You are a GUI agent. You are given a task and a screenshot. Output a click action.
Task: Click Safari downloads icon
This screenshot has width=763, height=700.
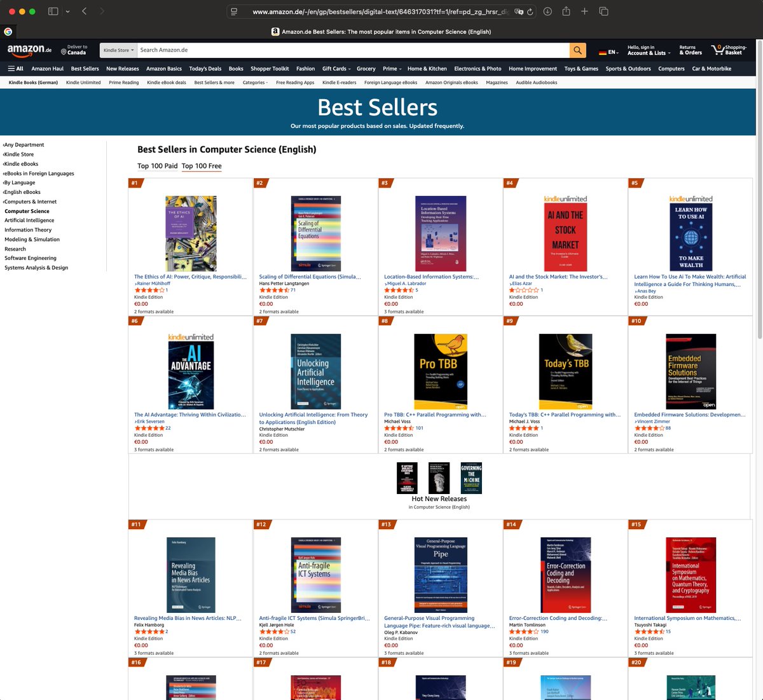[x=547, y=11]
